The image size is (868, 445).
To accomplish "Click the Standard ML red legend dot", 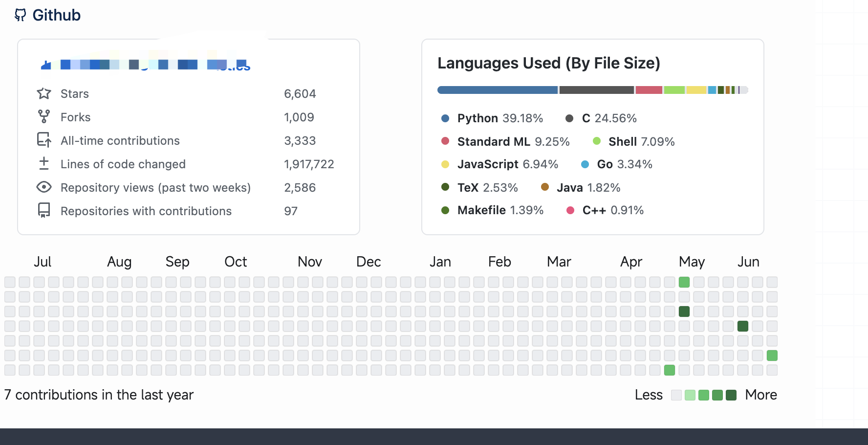I will pos(445,141).
